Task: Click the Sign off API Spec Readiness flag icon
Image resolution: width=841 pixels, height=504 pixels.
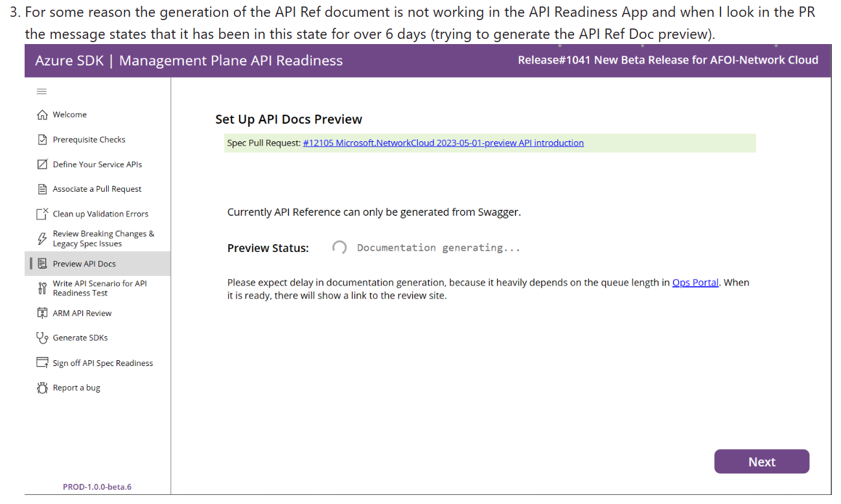Action: click(x=42, y=362)
